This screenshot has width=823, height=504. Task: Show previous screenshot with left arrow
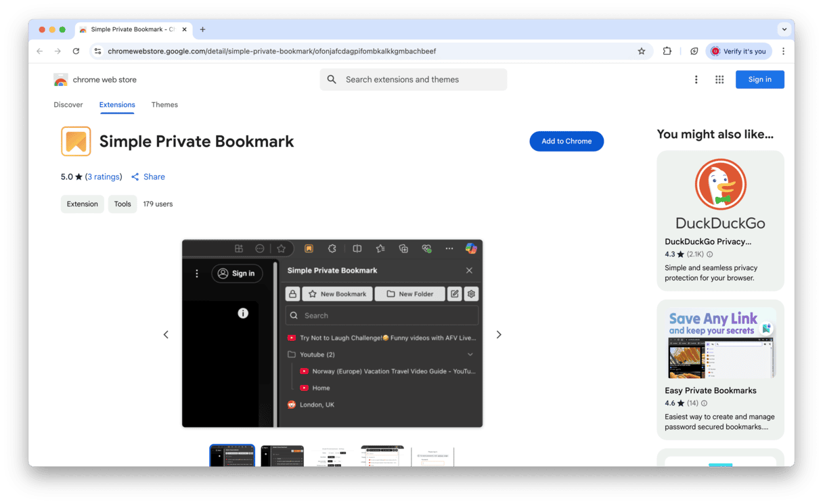(166, 334)
